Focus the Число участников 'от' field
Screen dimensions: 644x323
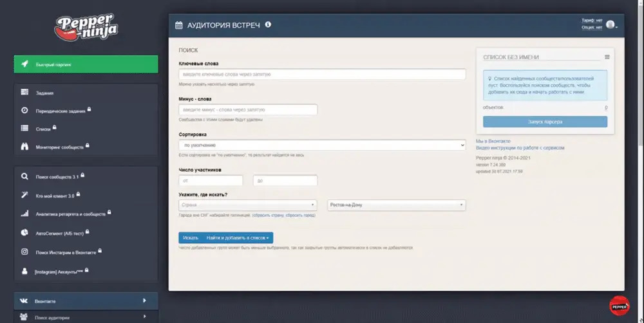[211, 181]
